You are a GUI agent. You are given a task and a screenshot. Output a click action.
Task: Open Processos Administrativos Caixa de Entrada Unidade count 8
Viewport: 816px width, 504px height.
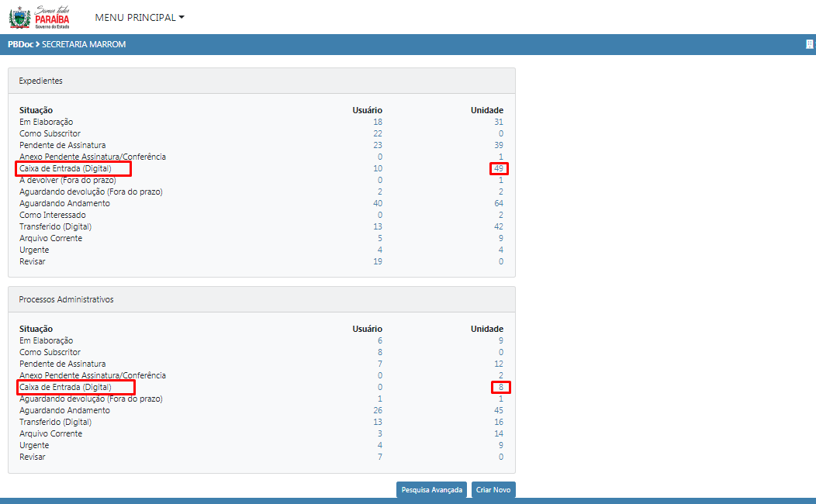[500, 387]
